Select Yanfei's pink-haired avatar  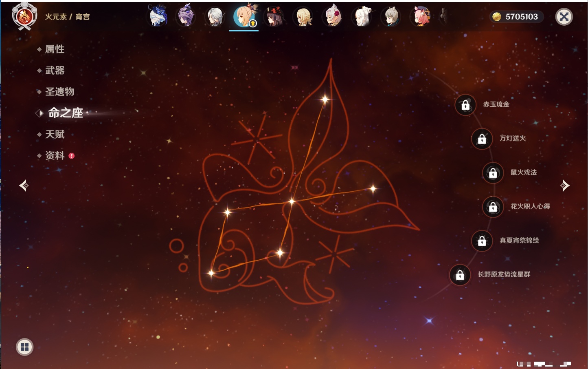tap(421, 17)
